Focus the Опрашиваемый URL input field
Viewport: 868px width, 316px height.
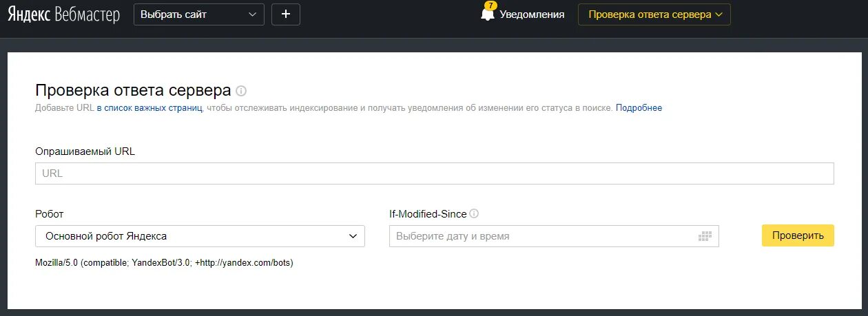[435, 173]
